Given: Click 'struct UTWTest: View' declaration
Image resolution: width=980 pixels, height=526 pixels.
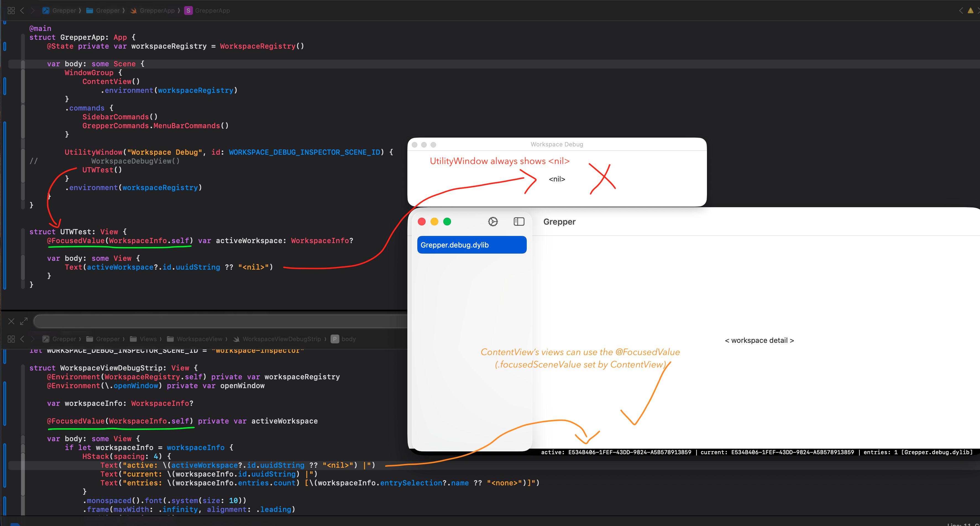Looking at the screenshot, I should 78,232.
